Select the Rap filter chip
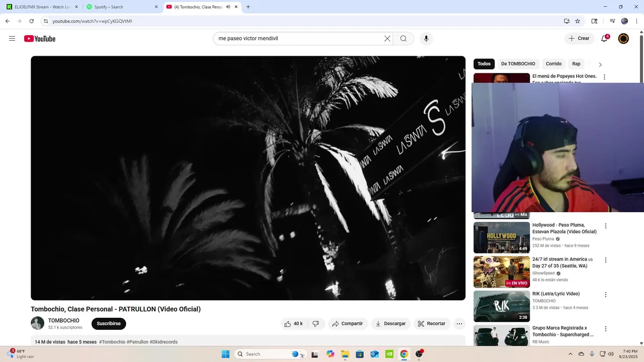644x362 pixels. [x=576, y=64]
